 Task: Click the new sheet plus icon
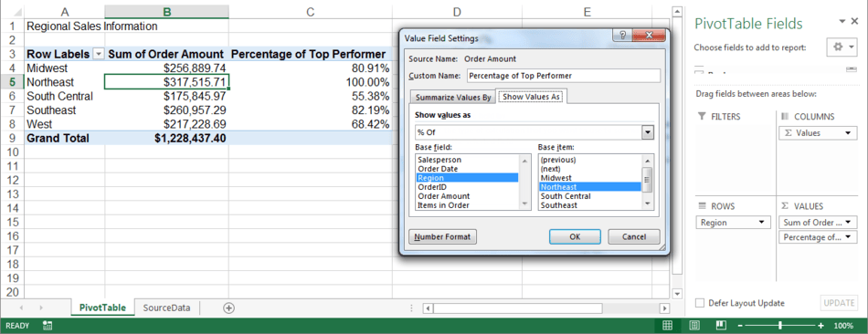point(228,308)
